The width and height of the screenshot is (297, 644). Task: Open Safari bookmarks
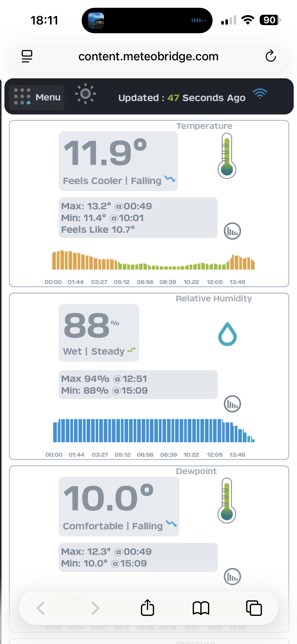click(201, 608)
